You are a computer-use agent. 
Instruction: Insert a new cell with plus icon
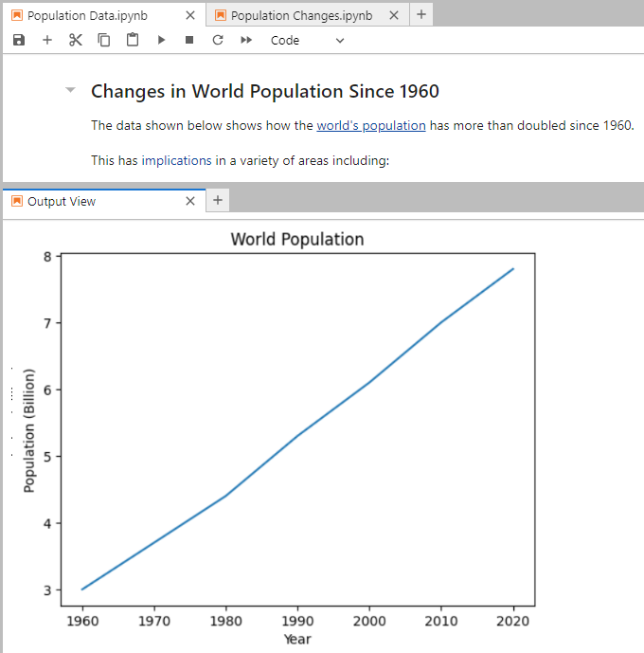(47, 40)
